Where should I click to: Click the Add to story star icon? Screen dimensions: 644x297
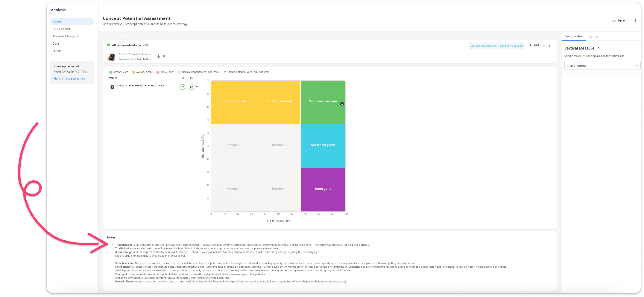click(x=530, y=45)
